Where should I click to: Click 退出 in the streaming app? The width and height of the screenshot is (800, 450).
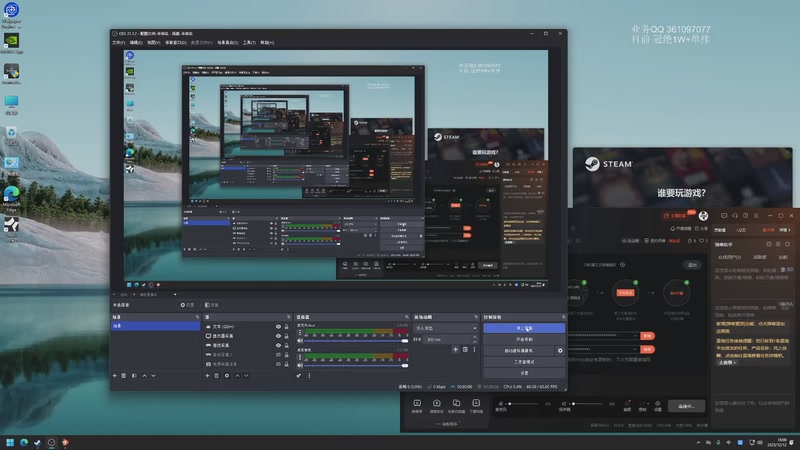(692, 265)
